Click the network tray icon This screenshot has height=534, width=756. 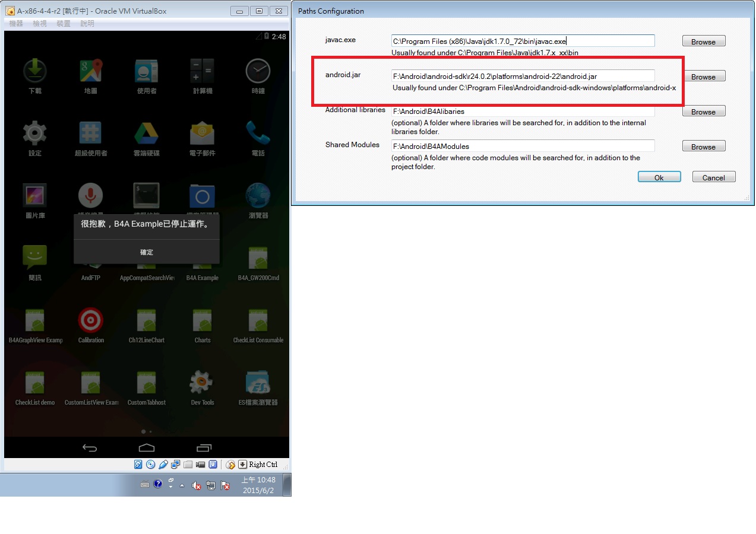211,485
